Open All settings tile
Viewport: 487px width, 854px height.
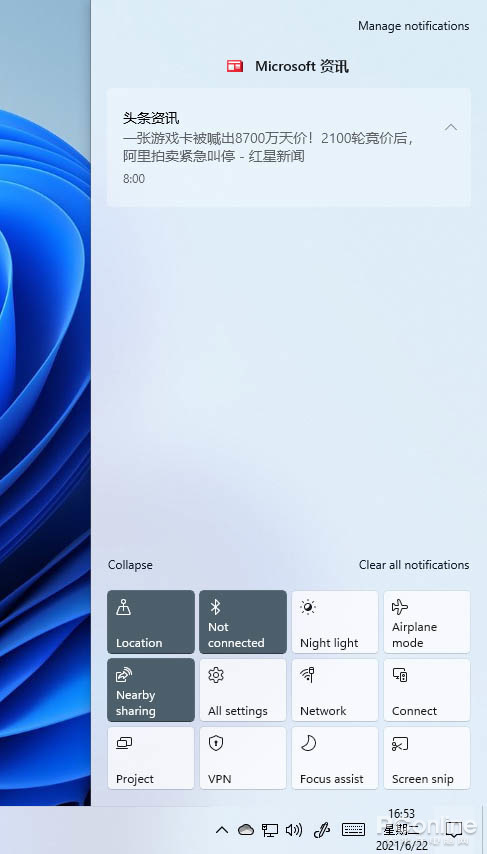243,690
